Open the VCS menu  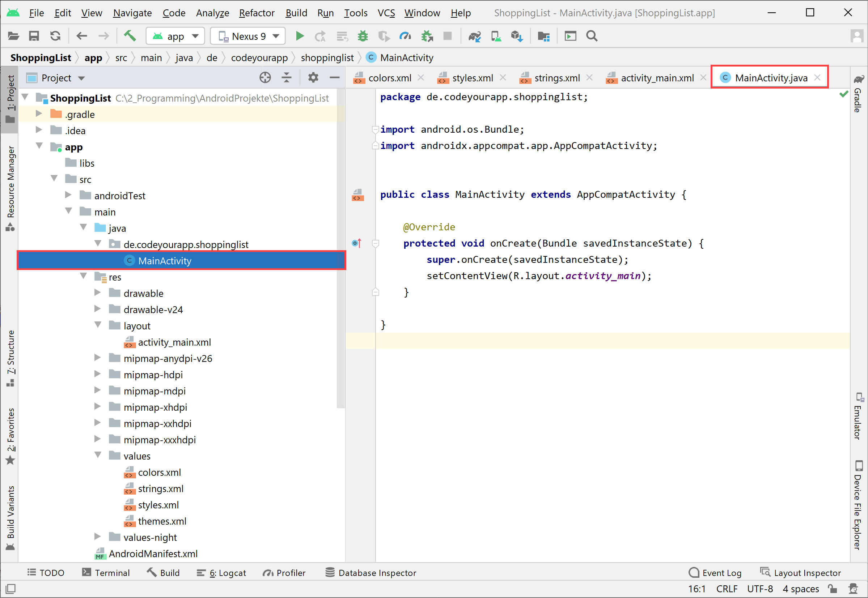coord(386,13)
